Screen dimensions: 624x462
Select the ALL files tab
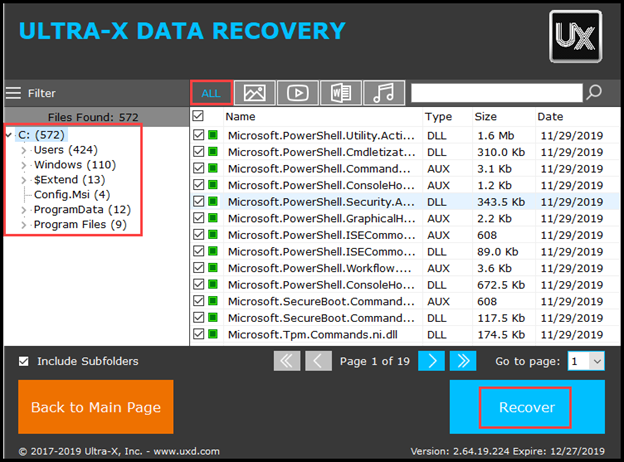[x=211, y=93]
